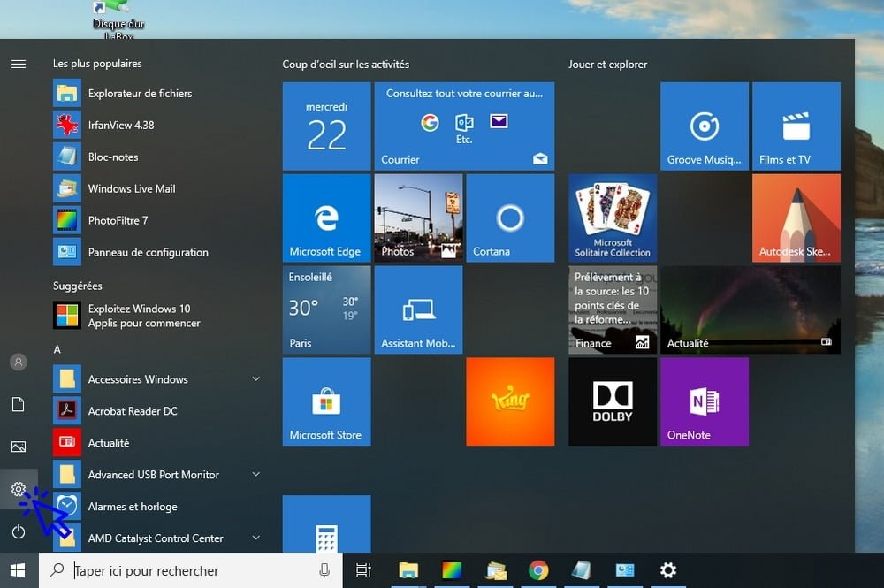Click the microphone icon in search box
This screenshot has height=588, width=884.
pos(324,570)
